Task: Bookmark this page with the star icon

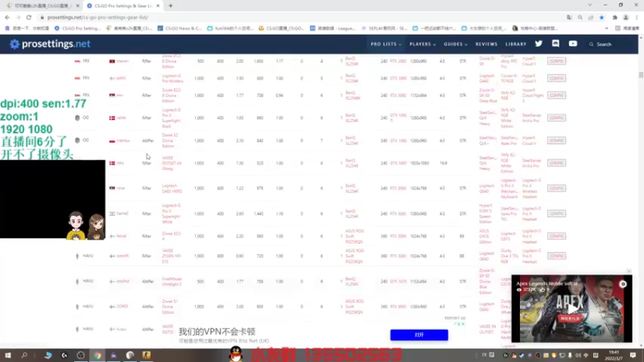Action: coord(601,17)
